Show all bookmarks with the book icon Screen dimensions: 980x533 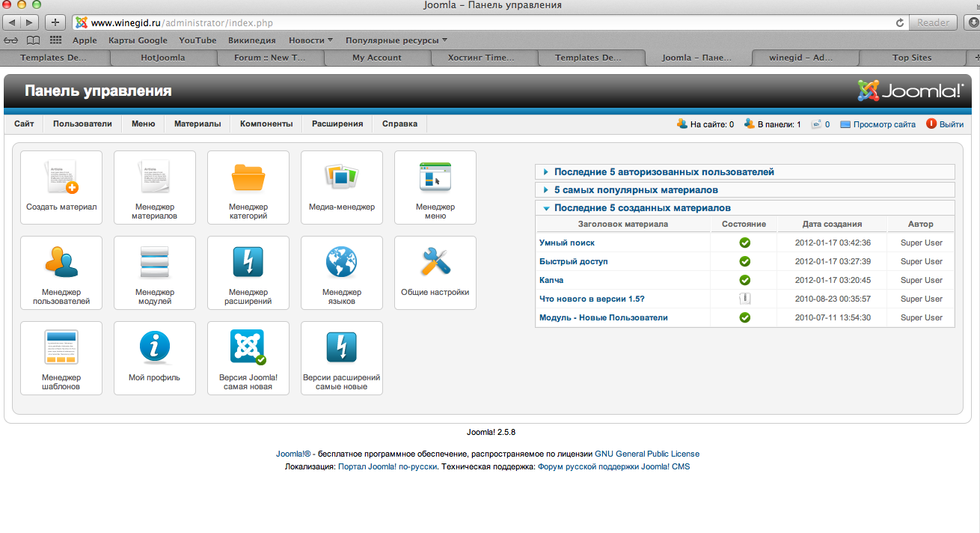33,40
